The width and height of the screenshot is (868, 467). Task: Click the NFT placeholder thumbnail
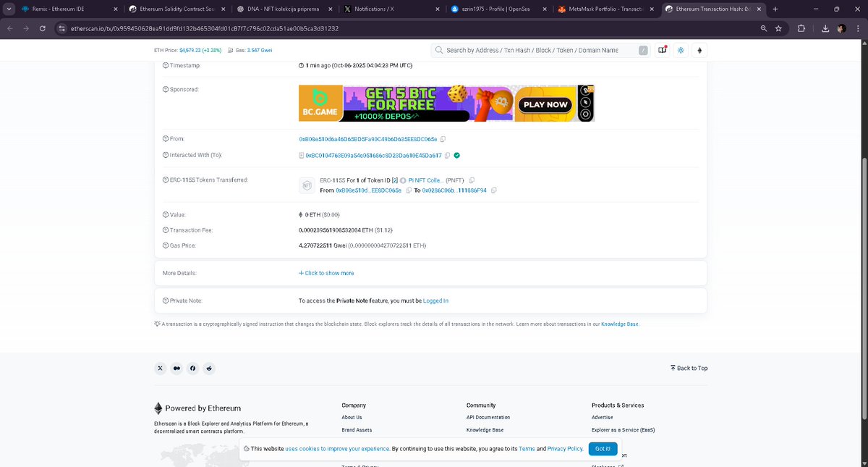click(x=306, y=185)
